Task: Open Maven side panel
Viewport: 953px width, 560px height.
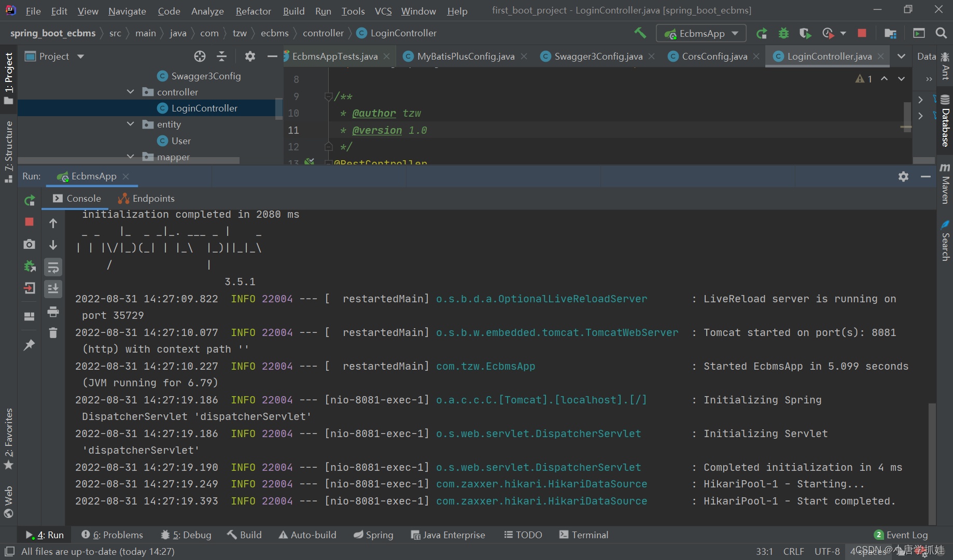Action: [x=945, y=184]
